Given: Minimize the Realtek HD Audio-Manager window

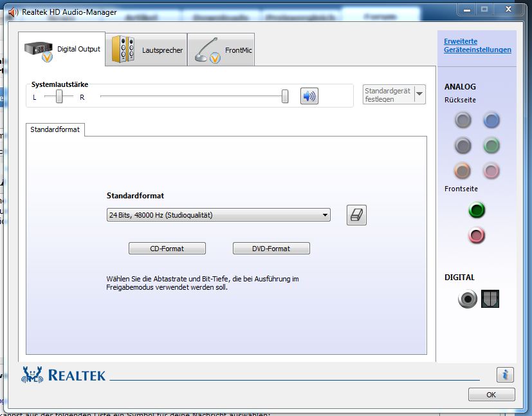Looking at the screenshot, I should 467,10.
